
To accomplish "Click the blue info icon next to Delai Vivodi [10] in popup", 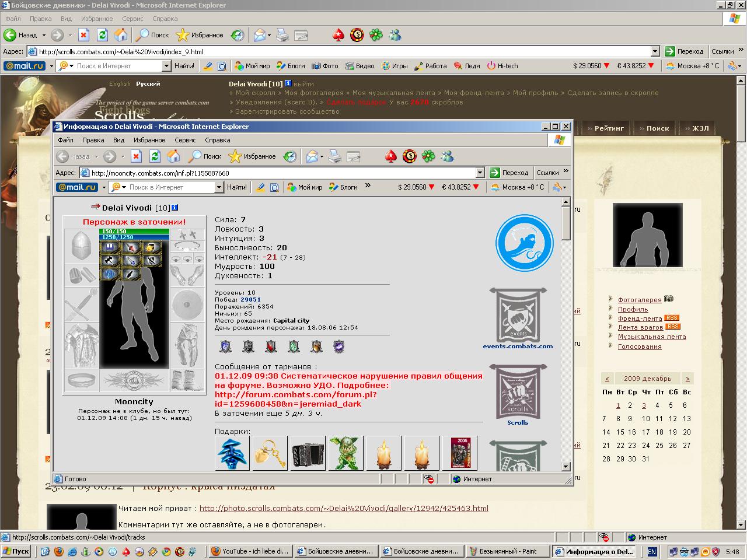I will coord(174,208).
